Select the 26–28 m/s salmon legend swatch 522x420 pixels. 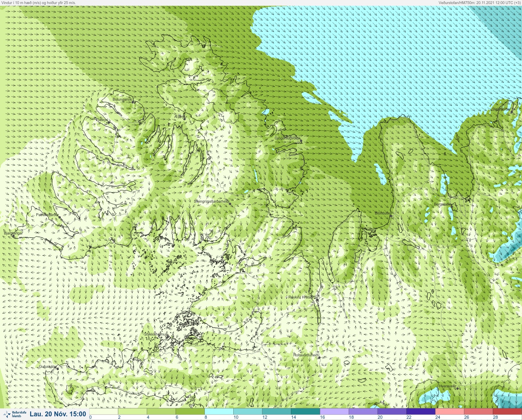coord(479,411)
